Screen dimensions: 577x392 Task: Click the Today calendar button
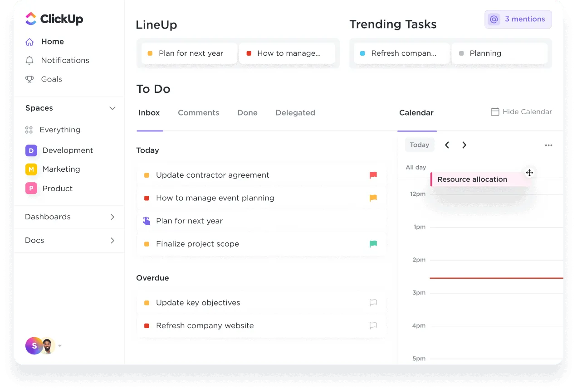(420, 145)
